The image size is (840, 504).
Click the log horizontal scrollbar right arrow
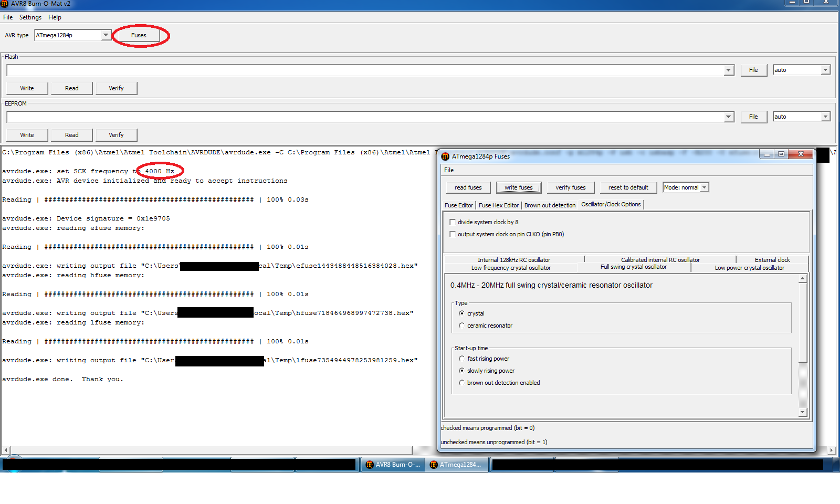[832, 450]
